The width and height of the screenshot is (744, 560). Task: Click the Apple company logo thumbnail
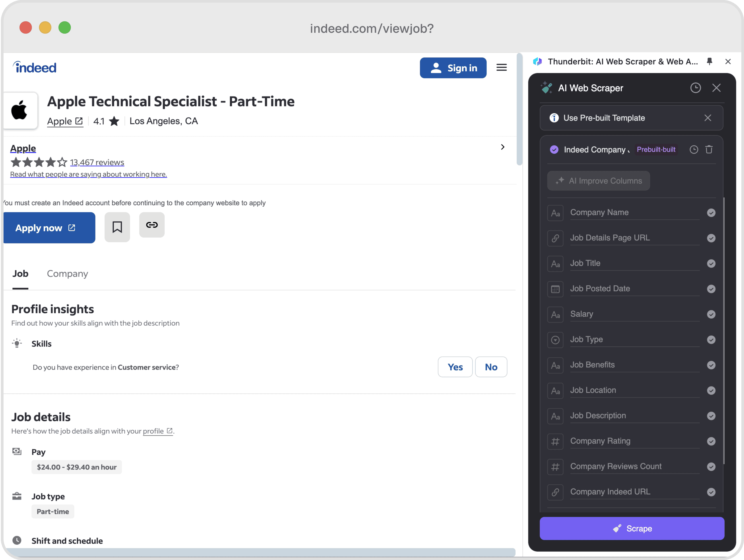tap(20, 110)
